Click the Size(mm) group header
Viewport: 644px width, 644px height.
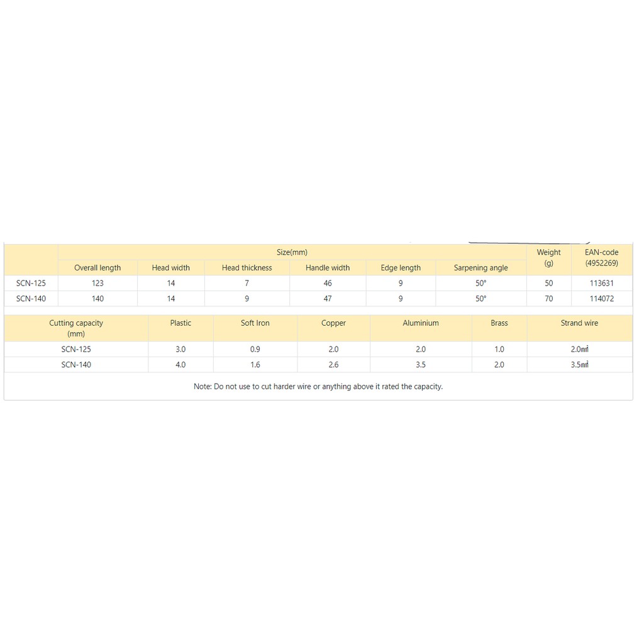coord(292,252)
